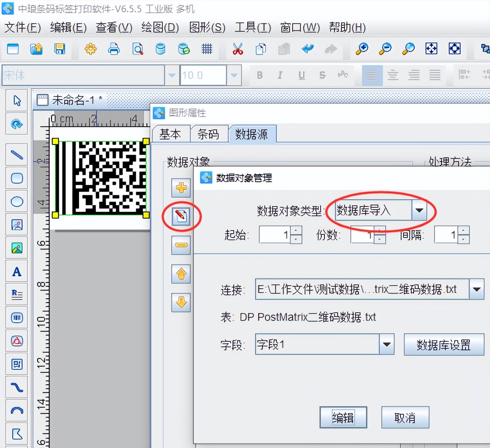Open print preview magnifier page icon
This screenshot has height=448, width=490.
(138, 49)
